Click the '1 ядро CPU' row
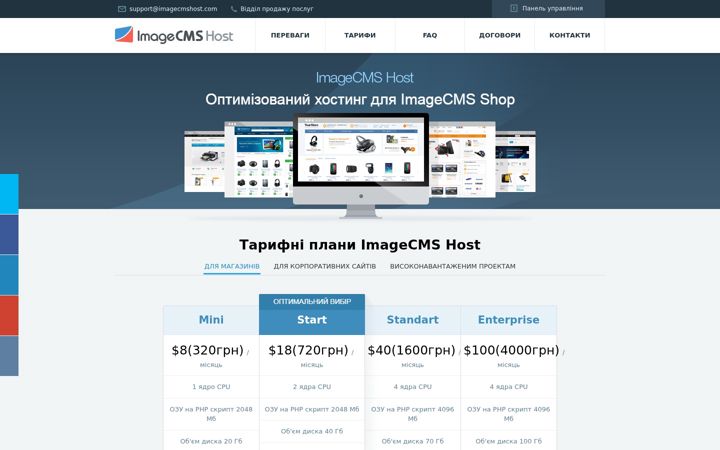 tap(211, 387)
